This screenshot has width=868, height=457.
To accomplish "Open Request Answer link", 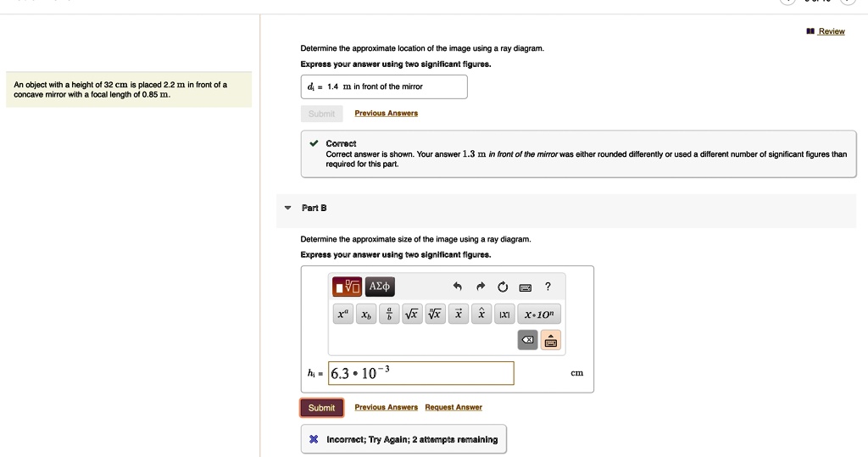I will point(453,408).
